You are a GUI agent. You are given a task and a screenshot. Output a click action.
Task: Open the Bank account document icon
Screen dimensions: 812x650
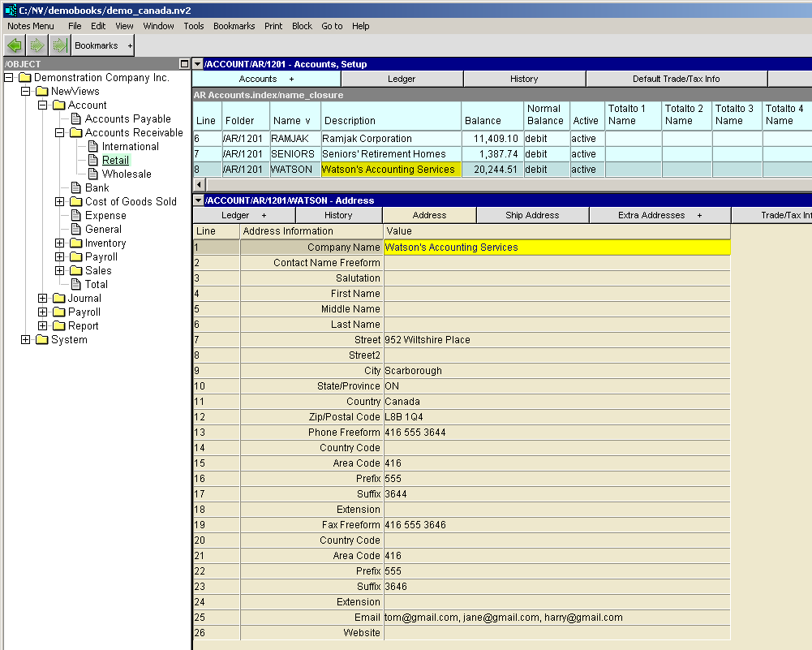tap(75, 187)
